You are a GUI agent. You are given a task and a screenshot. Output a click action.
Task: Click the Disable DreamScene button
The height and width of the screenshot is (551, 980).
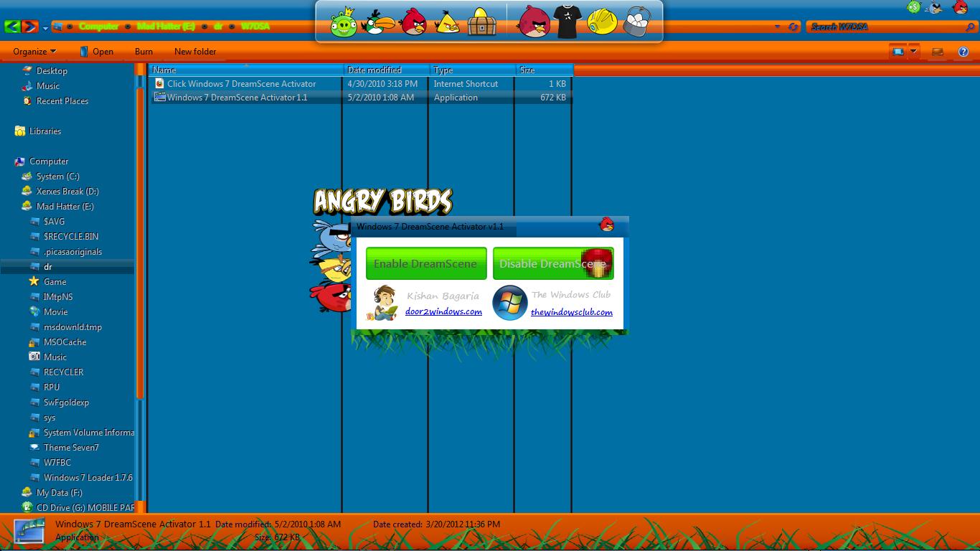(553, 263)
